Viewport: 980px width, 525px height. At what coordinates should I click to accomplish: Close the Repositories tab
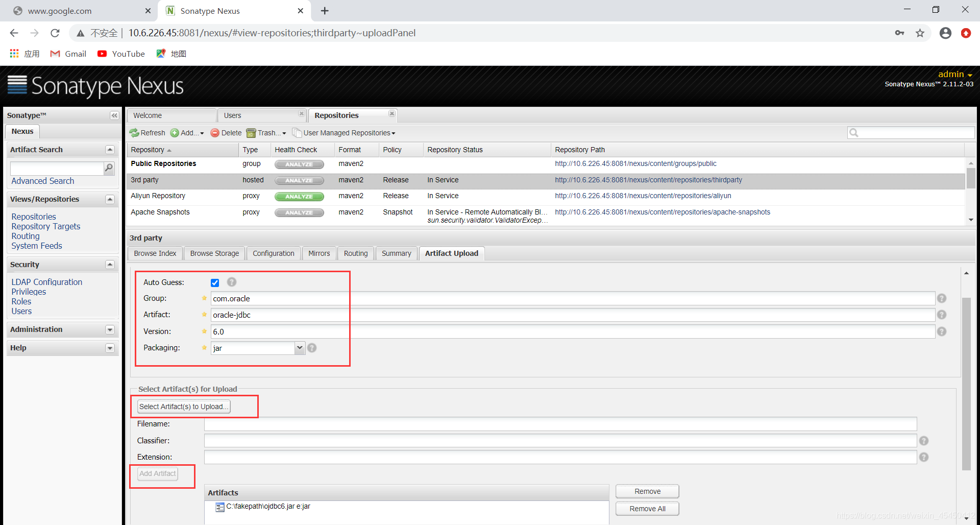391,113
